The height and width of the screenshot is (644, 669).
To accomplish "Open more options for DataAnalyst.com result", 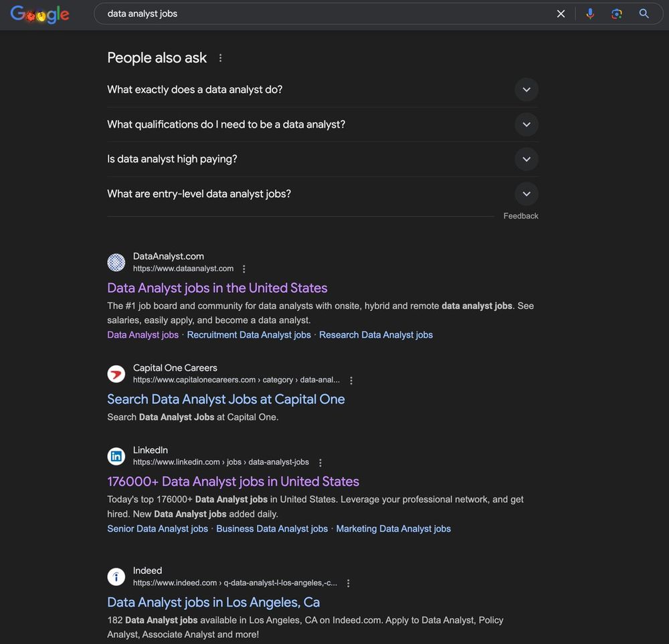I will coord(244,269).
